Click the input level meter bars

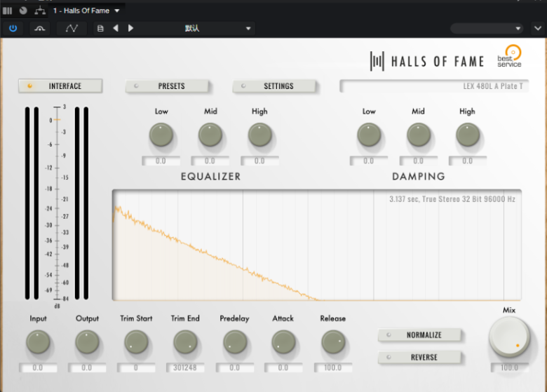pos(32,203)
